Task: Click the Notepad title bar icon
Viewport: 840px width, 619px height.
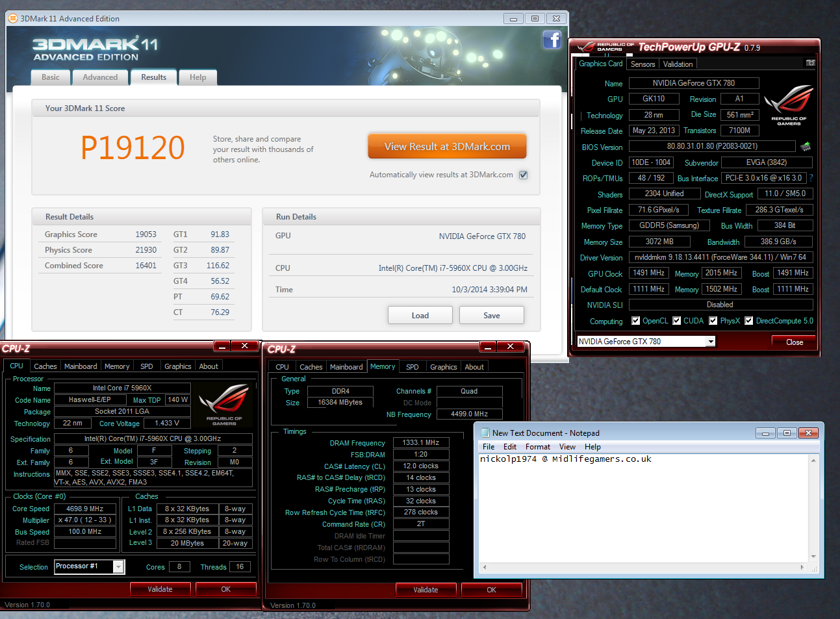Action: (x=485, y=433)
